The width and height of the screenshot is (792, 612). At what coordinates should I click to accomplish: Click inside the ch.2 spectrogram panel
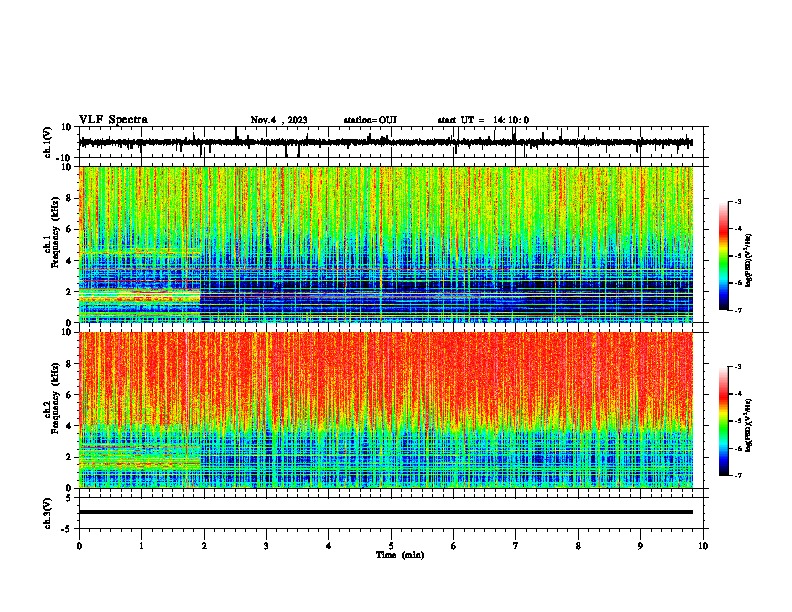[x=385, y=410]
